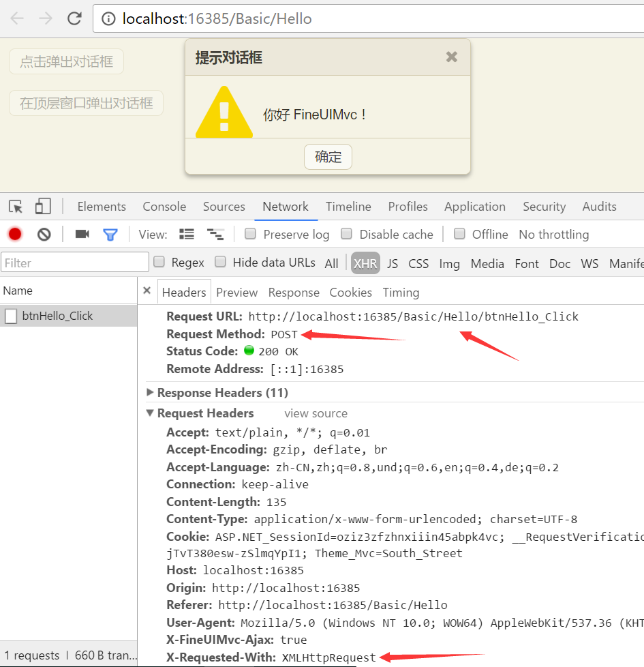Open the No throttling dropdown
The image size is (644, 667).
click(554, 235)
